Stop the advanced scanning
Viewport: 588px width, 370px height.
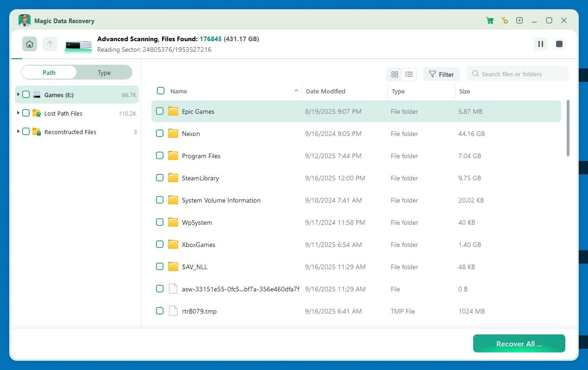point(559,44)
